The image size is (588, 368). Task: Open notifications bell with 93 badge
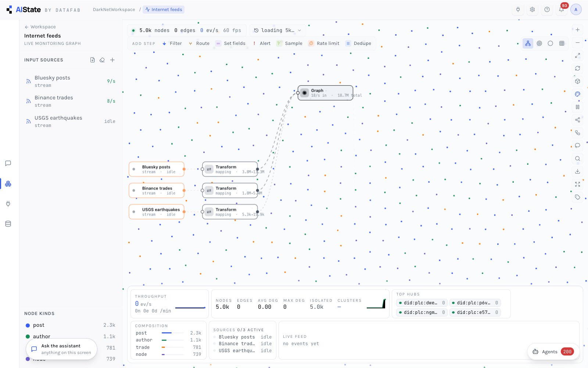[562, 10]
